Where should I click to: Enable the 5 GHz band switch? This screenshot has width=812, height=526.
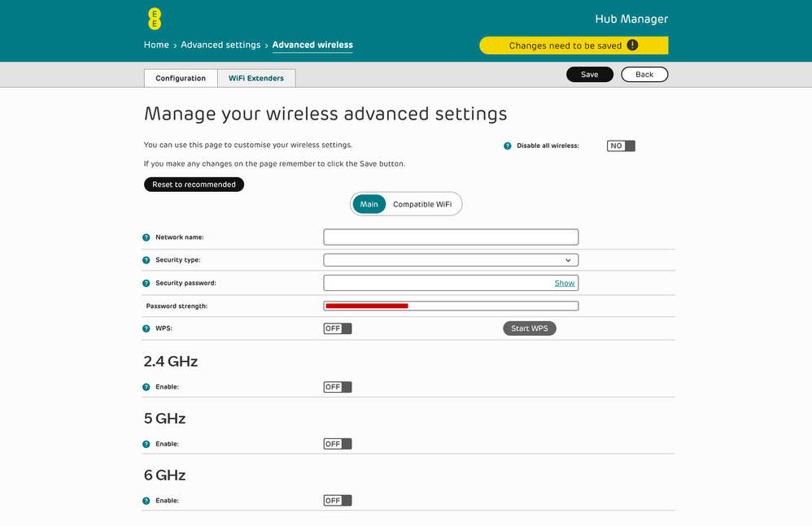click(x=338, y=444)
